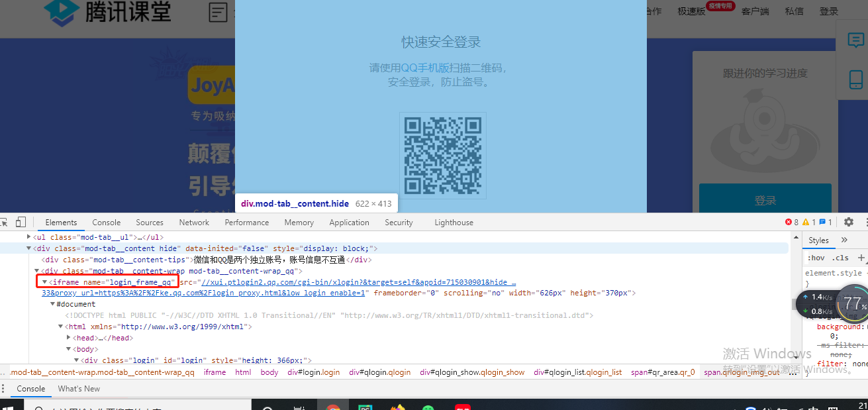Collapse the body node

tap(69, 349)
